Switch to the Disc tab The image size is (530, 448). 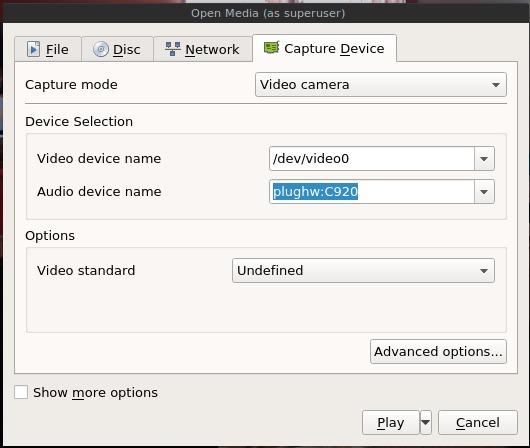coord(117,49)
